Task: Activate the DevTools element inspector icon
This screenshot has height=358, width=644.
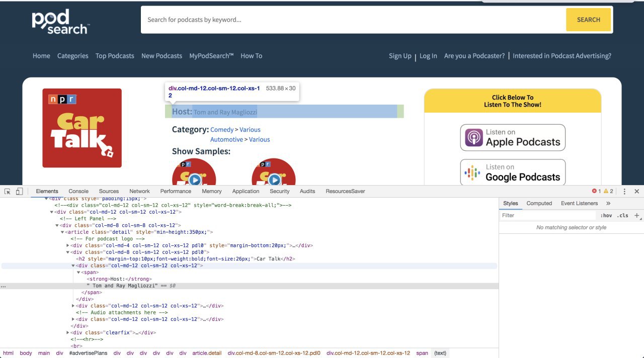Action: [x=8, y=192]
